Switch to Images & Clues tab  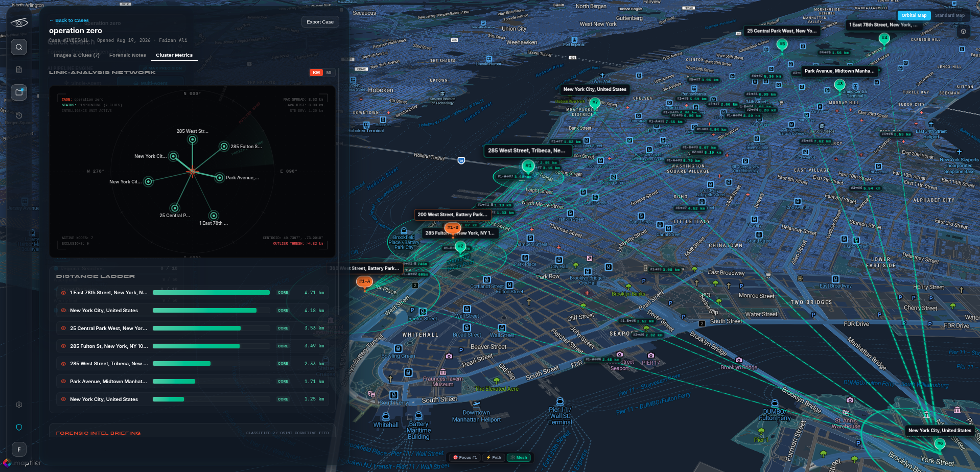[x=77, y=55]
